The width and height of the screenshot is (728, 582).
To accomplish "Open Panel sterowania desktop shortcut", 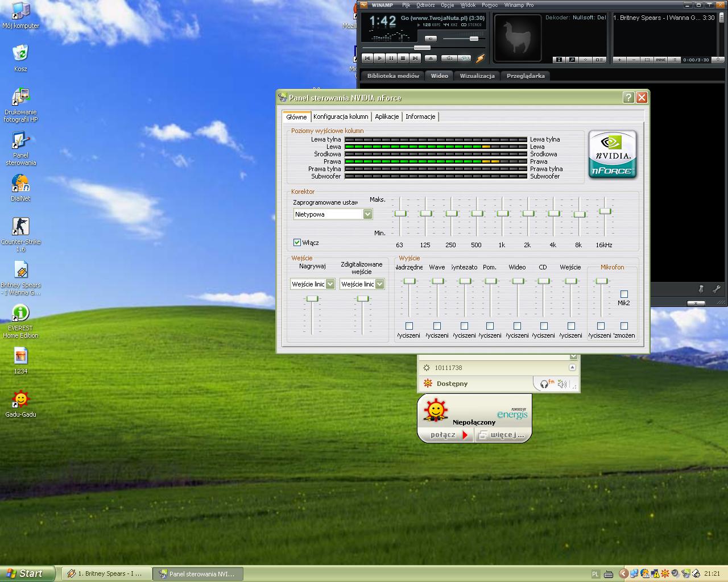I will [x=20, y=148].
